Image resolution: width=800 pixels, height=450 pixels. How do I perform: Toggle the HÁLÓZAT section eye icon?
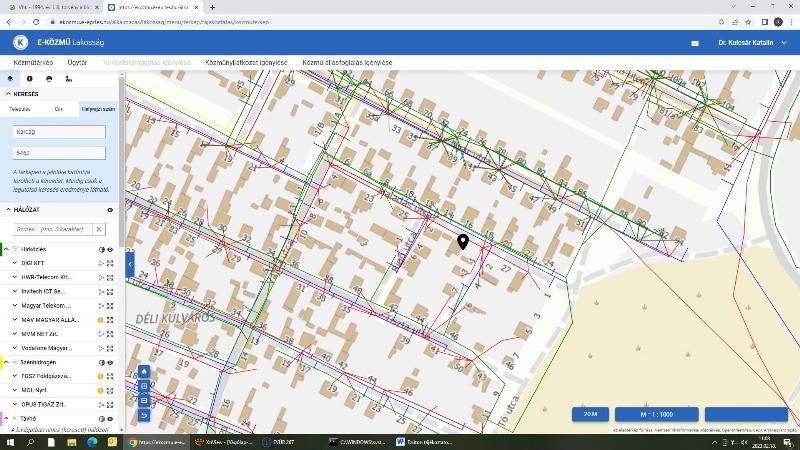click(x=110, y=209)
